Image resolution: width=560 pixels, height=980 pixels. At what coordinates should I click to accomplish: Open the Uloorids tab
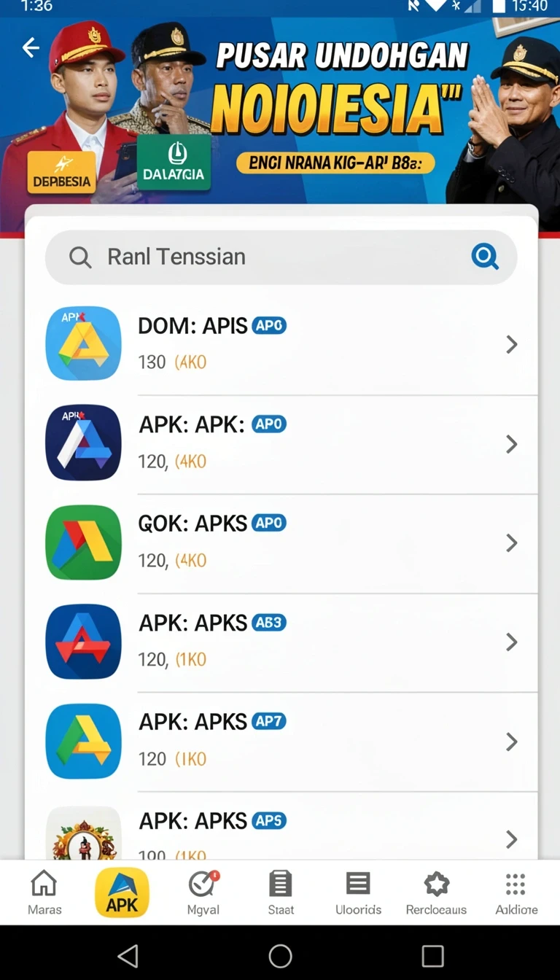point(358,892)
